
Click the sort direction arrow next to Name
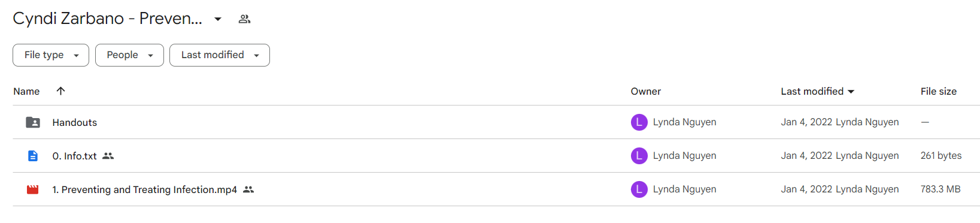click(60, 91)
